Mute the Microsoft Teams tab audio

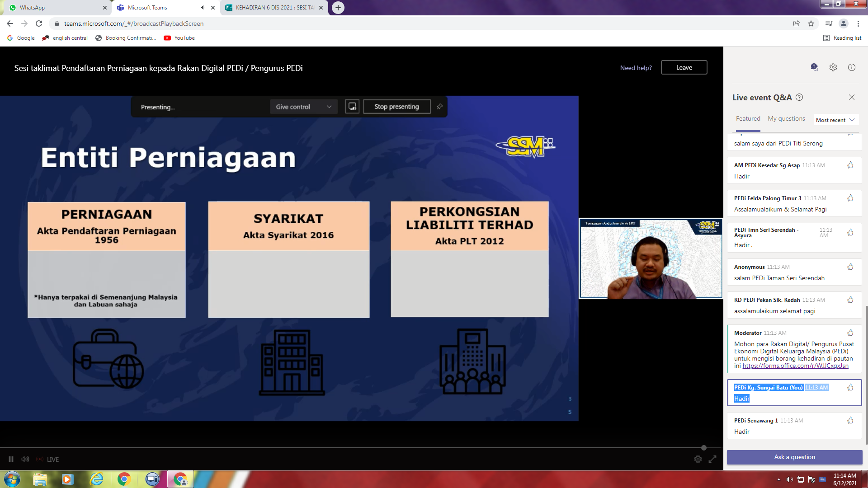(x=203, y=8)
